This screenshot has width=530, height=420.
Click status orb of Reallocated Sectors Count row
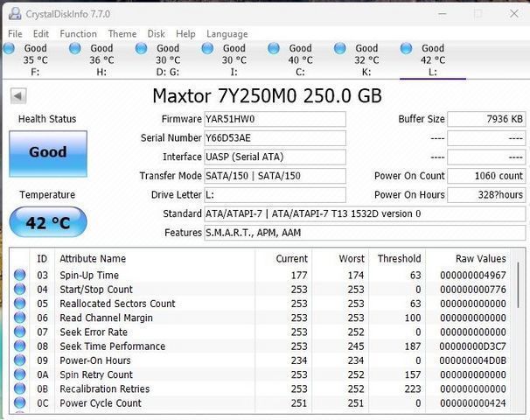point(19,304)
